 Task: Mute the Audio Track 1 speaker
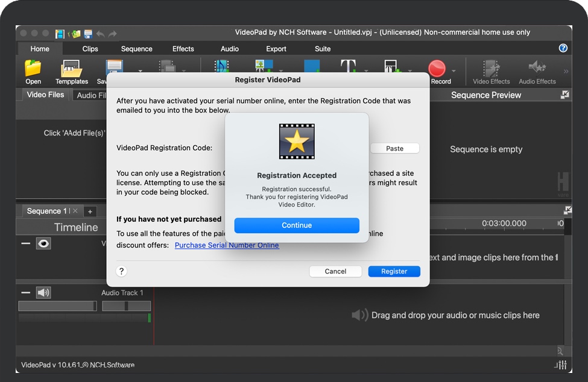click(43, 293)
